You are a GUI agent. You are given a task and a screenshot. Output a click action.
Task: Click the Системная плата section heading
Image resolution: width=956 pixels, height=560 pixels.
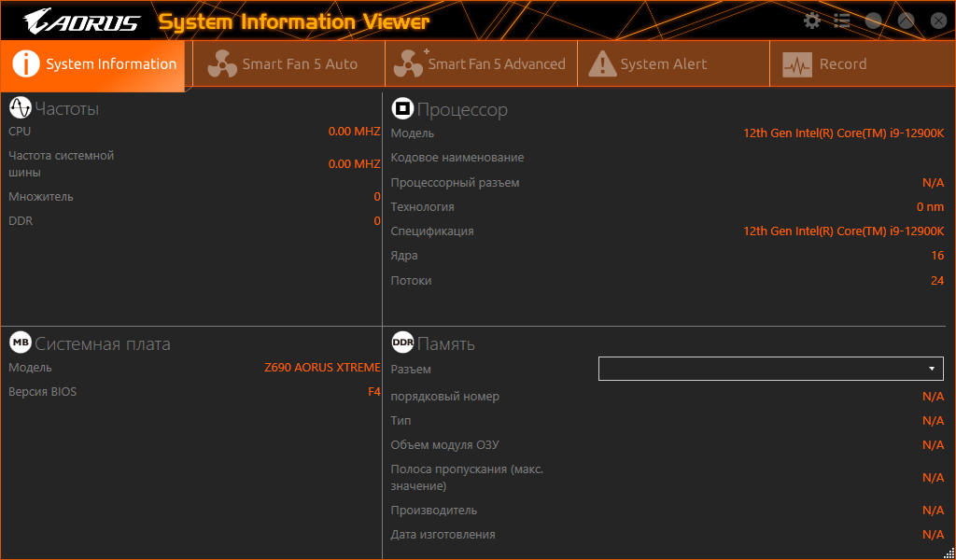103,343
